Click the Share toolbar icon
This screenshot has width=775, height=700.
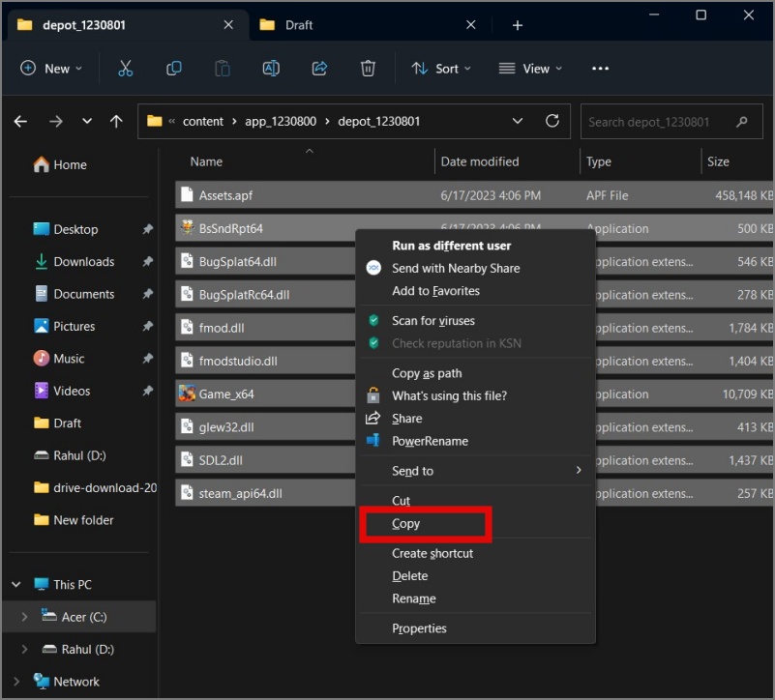click(x=319, y=69)
